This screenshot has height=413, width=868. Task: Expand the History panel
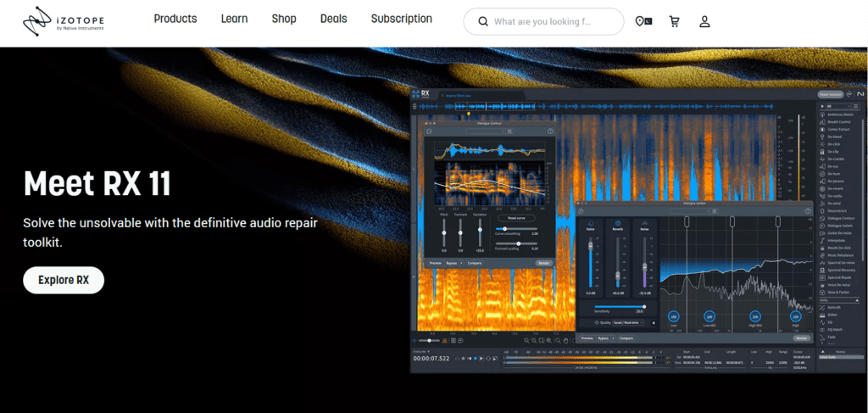pyautogui.click(x=822, y=352)
